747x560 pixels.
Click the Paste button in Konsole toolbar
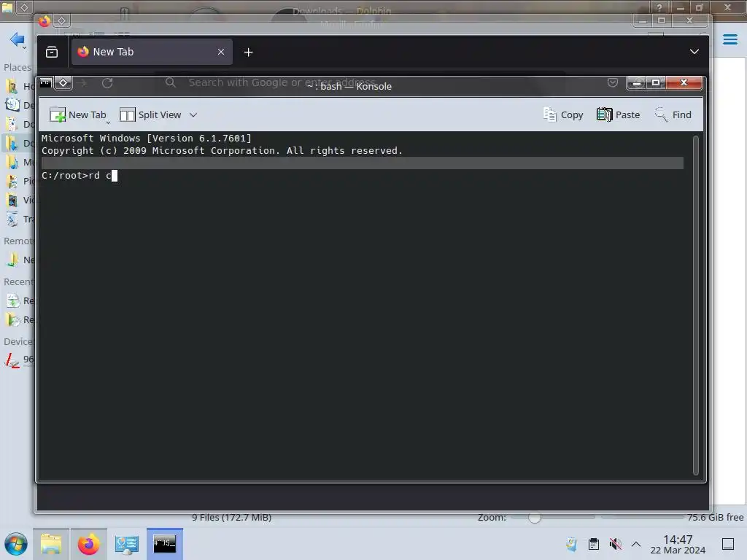(618, 114)
